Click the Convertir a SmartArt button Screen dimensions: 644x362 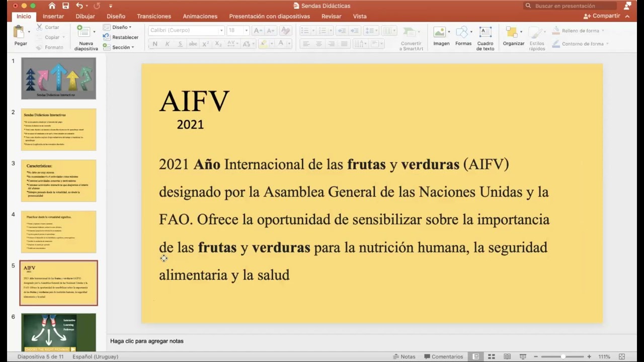412,38
